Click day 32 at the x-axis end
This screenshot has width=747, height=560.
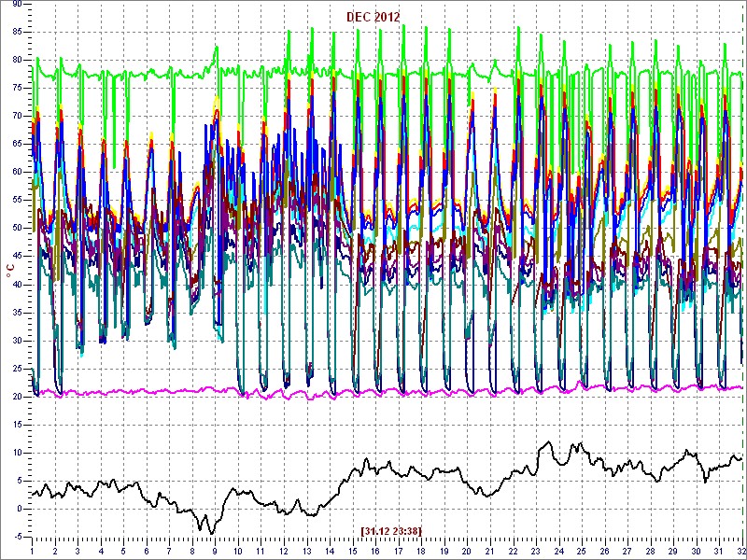tap(741, 552)
